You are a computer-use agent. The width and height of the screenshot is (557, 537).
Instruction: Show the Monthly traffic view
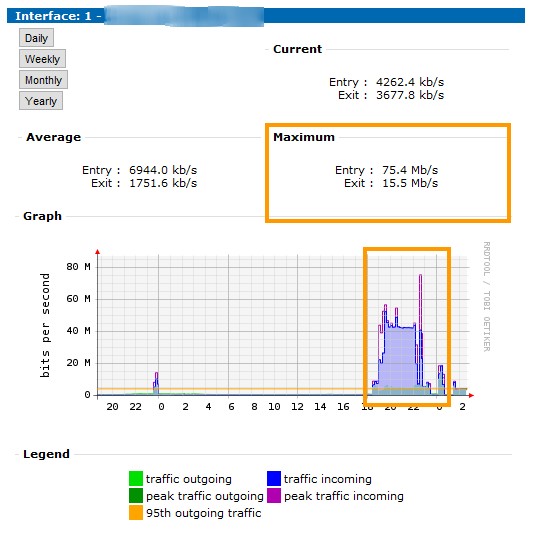point(43,80)
